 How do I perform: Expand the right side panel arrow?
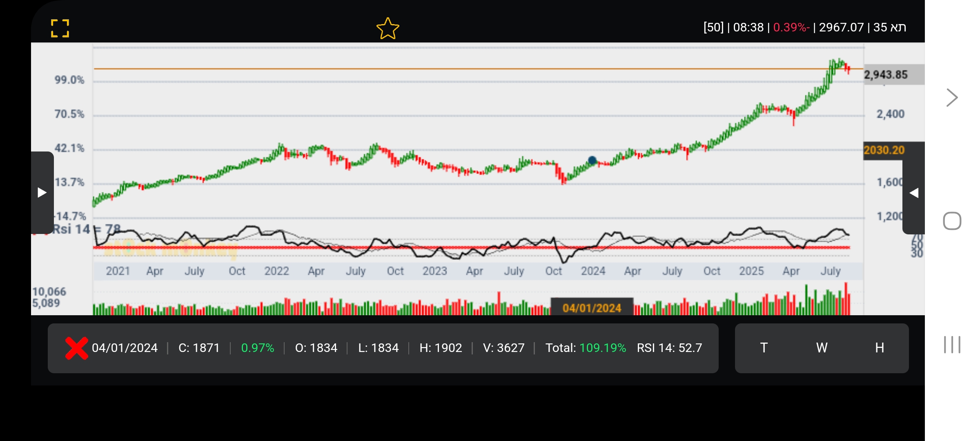click(914, 193)
